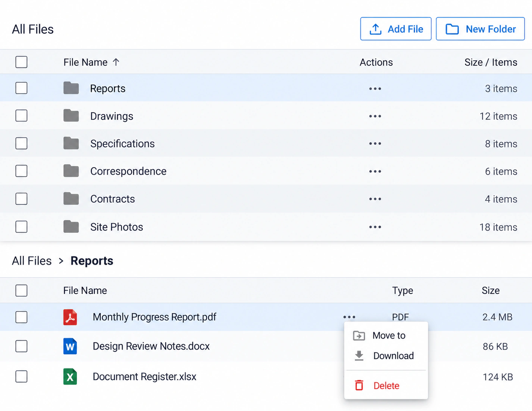532x411 pixels.
Task: Click the Type column header
Action: click(x=403, y=291)
